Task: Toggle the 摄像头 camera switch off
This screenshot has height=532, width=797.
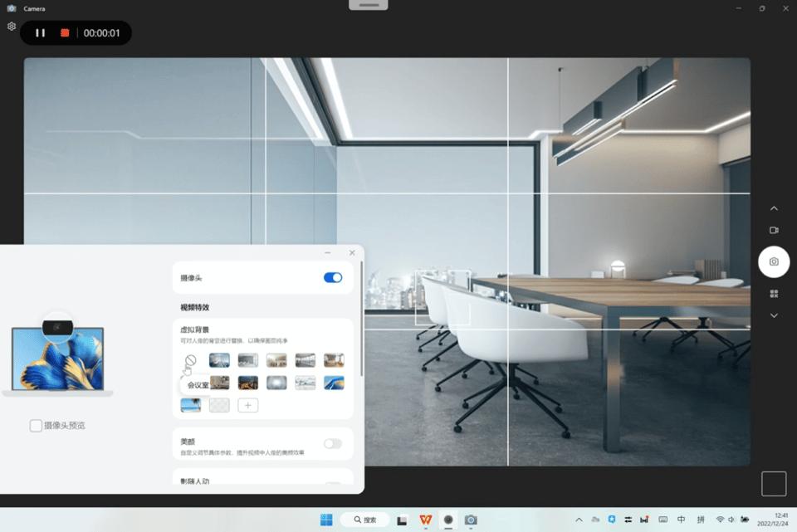Action: pos(332,277)
